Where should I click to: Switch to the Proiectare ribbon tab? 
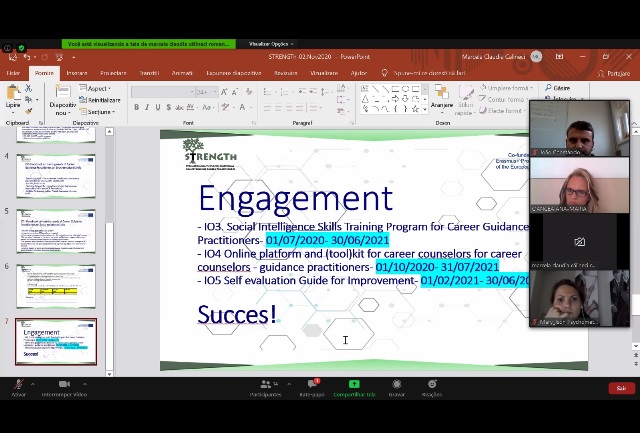(x=113, y=73)
